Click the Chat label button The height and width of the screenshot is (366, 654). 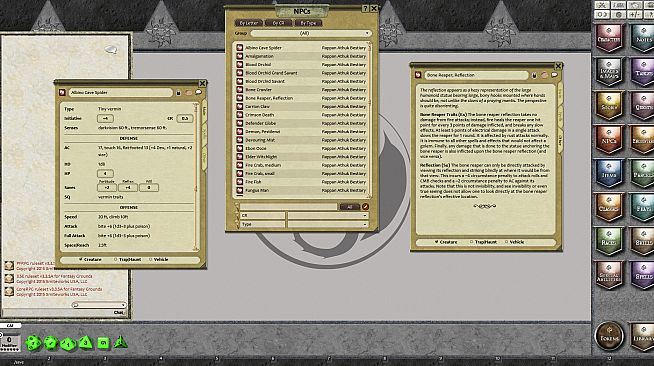click(119, 312)
